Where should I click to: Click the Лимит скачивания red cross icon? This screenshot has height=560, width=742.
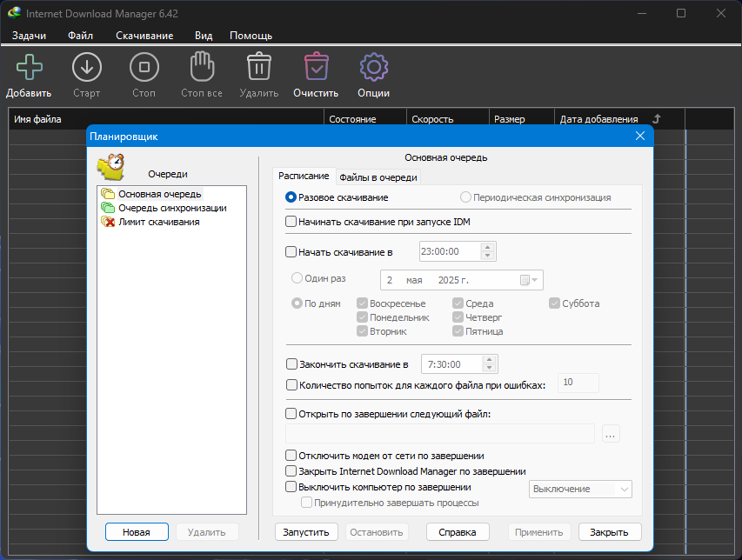pyautogui.click(x=108, y=222)
